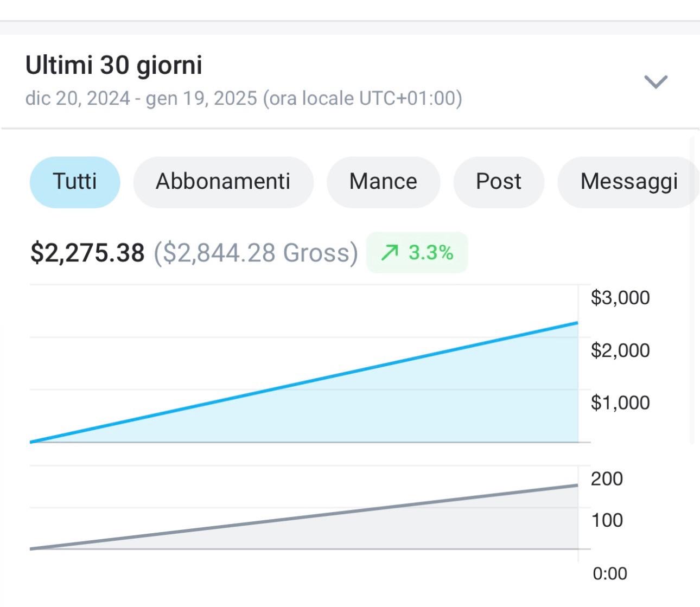Switch to the Abbonamenti tab

[x=223, y=182]
